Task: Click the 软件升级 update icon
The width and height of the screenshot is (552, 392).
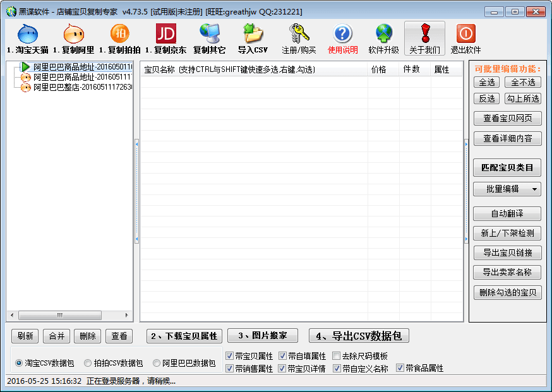Action: (383, 34)
